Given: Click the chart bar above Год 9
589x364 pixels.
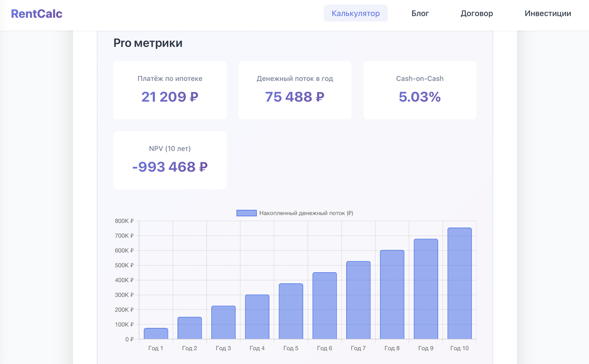Looking at the screenshot, I should (x=426, y=289).
